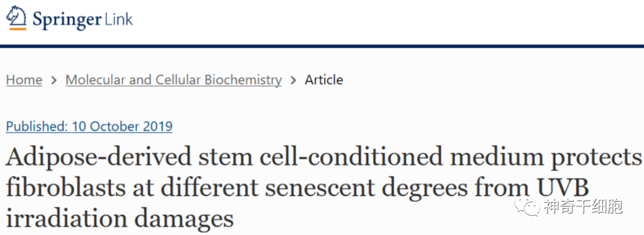Click the chevron arrow before Article
The height and width of the screenshot is (235, 644).
click(x=293, y=80)
